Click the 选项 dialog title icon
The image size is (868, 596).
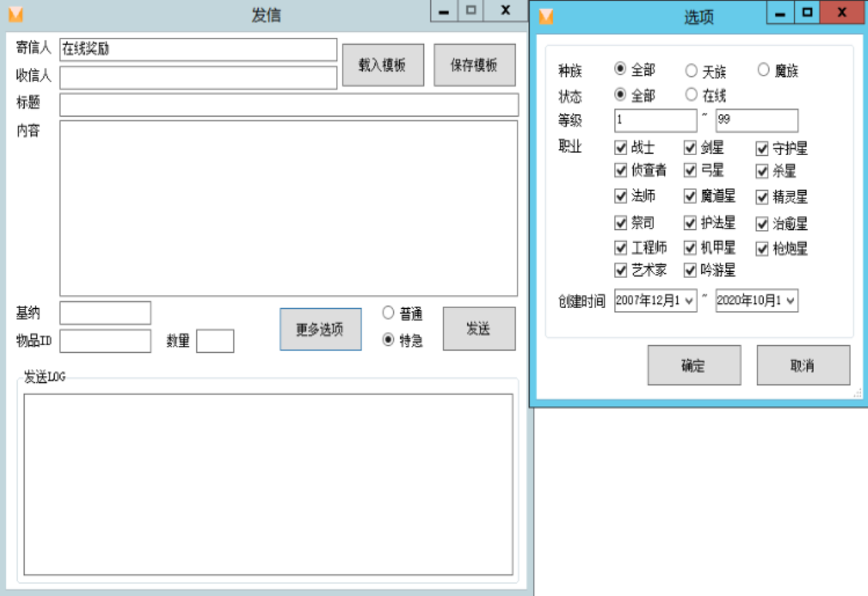tap(546, 16)
